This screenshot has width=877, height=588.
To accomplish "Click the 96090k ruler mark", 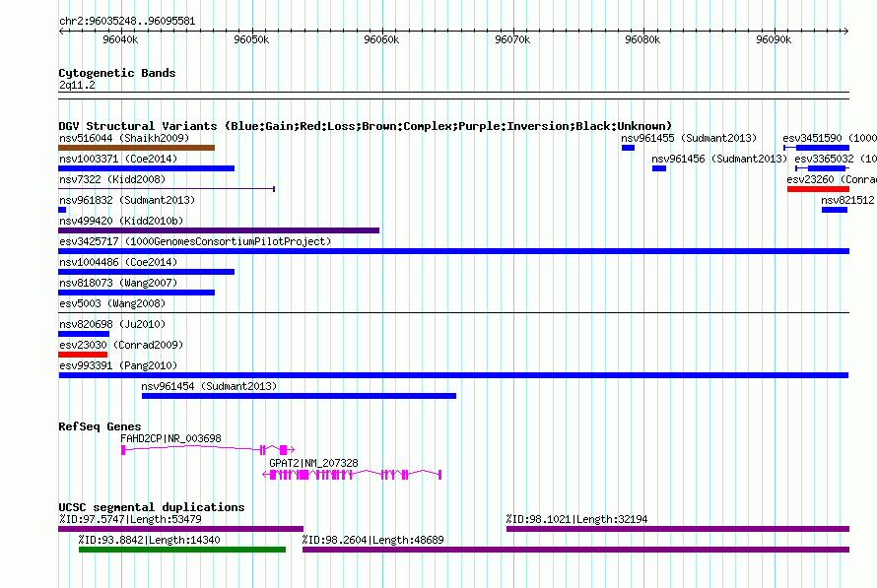I will 774,39.
